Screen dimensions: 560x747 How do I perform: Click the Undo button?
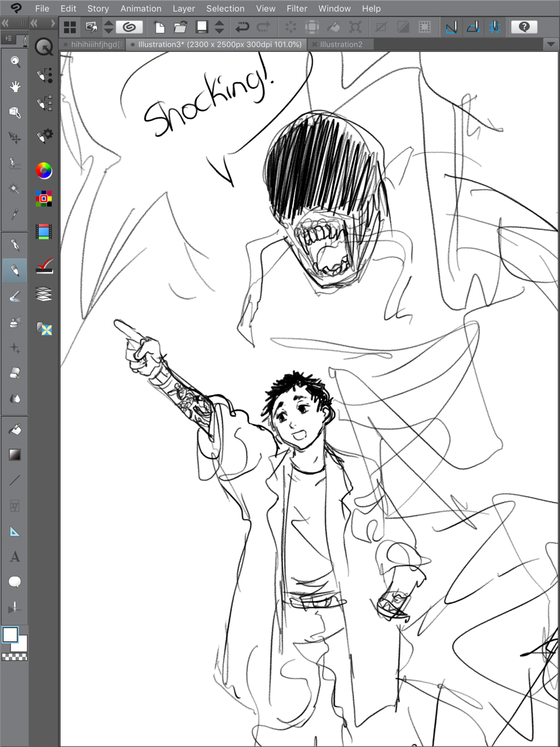(242, 27)
